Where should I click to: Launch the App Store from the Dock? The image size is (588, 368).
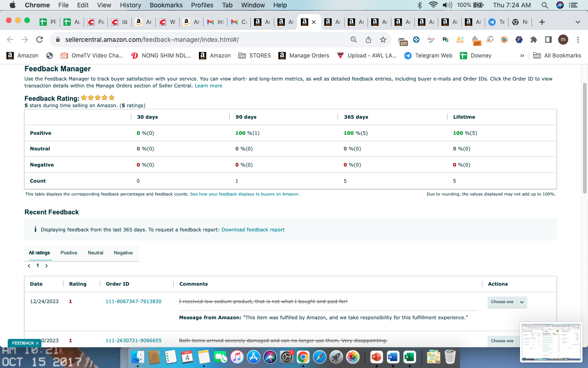[254, 357]
